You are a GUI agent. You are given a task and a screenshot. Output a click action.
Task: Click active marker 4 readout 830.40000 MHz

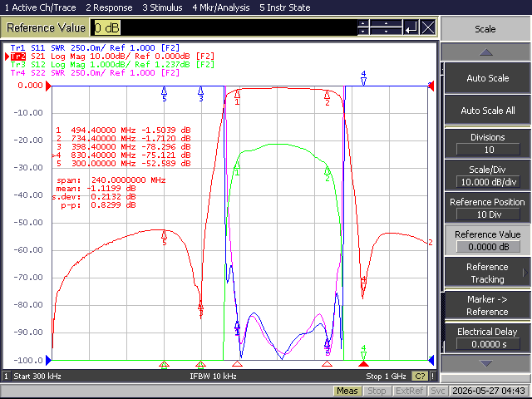click(121, 155)
